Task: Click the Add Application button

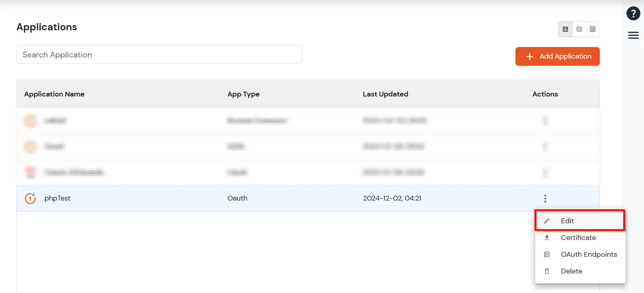Action: pyautogui.click(x=557, y=57)
